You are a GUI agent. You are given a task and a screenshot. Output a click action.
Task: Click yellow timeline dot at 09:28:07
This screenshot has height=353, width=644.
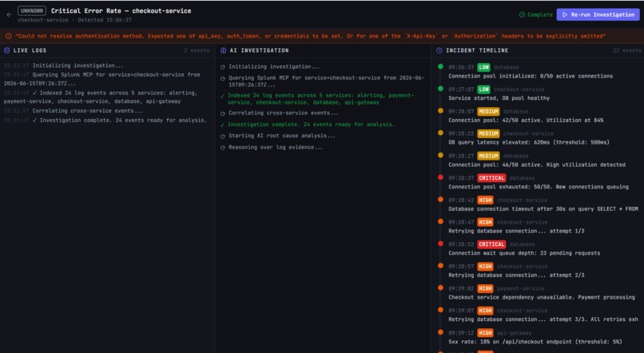coord(440,111)
